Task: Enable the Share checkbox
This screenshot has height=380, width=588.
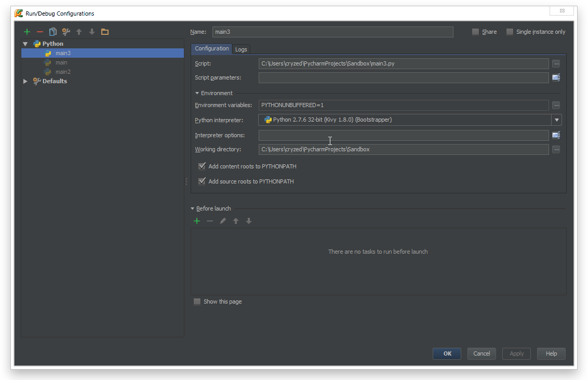Action: (x=475, y=32)
